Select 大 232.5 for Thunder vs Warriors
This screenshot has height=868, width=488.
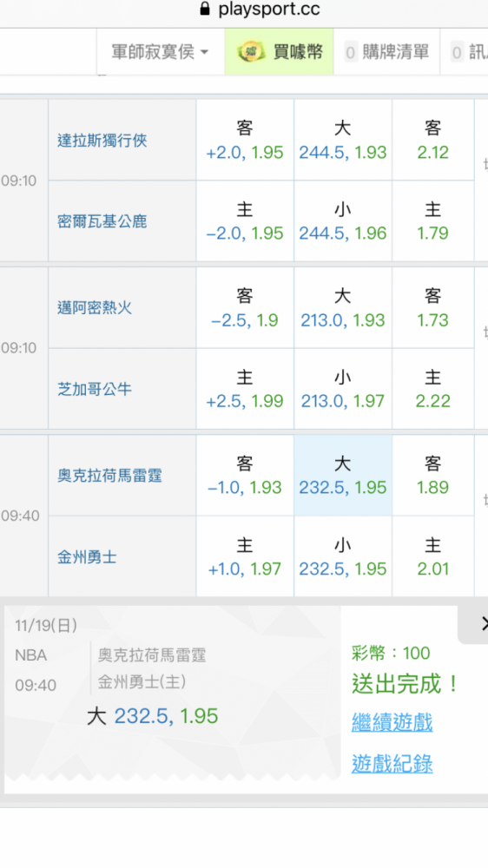point(343,476)
